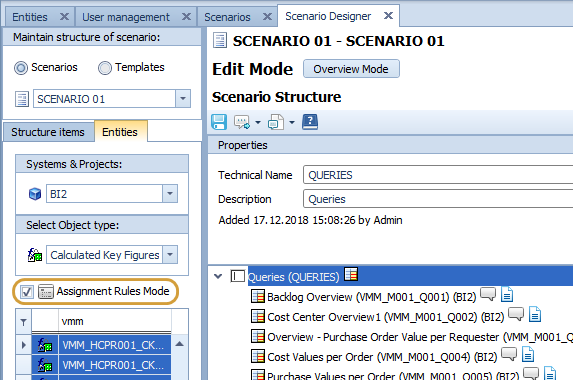Screen dimensions: 573x380
Task: Select the Scenarios radio button
Action: click(x=21, y=68)
